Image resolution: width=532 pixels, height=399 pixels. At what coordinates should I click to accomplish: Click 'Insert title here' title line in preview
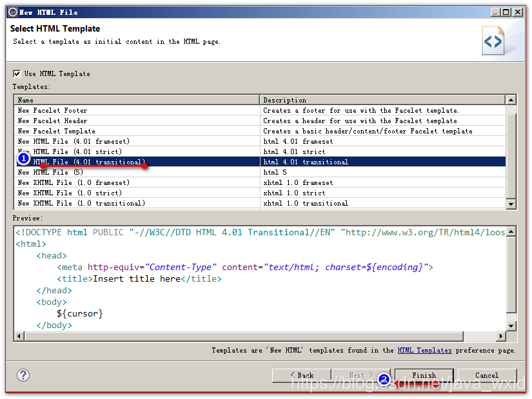coord(139,279)
